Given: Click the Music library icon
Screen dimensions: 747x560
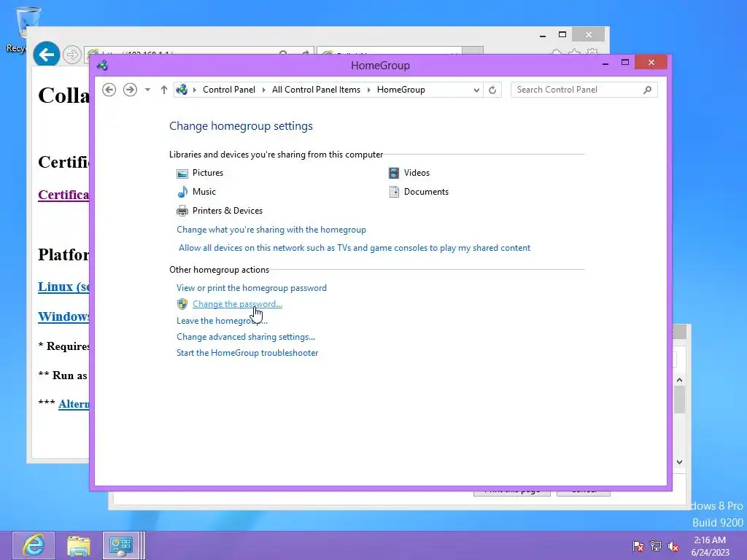Looking at the screenshot, I should [182, 192].
